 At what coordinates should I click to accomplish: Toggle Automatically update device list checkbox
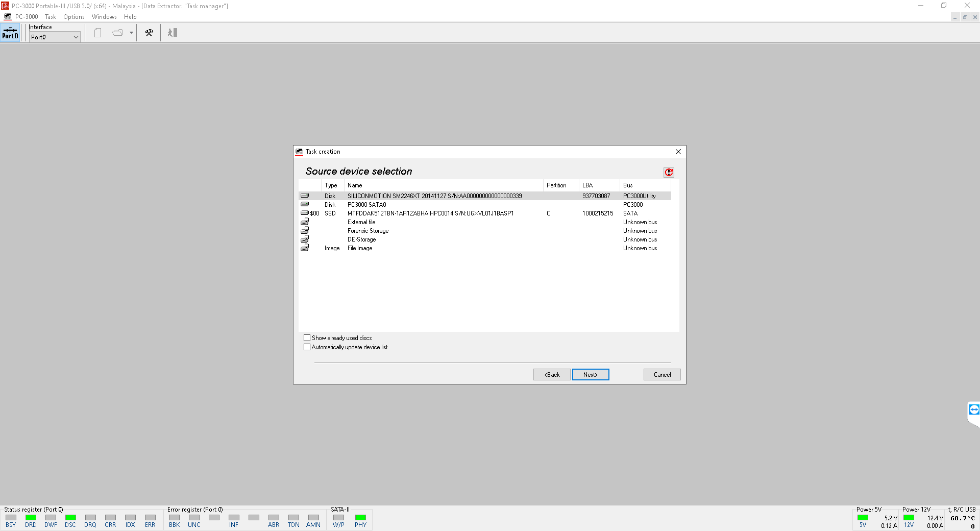[307, 347]
